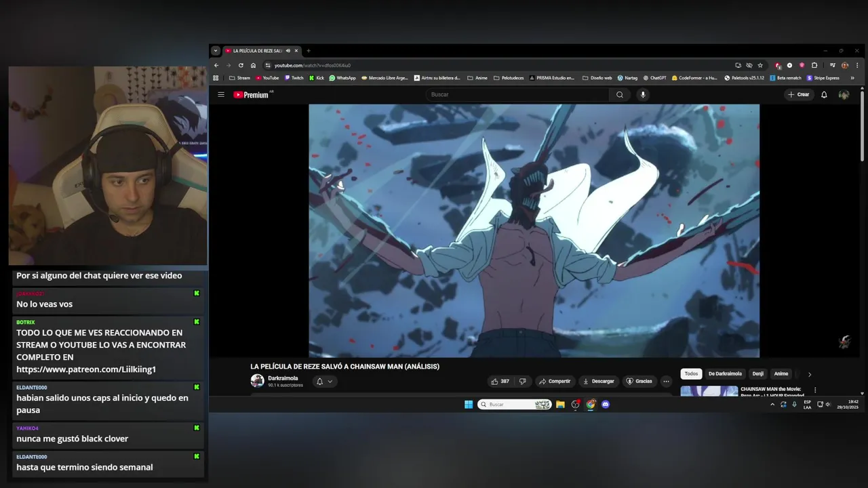Open Darkraimola channel avatar
Viewport: 868px width, 488px height.
coord(257,381)
